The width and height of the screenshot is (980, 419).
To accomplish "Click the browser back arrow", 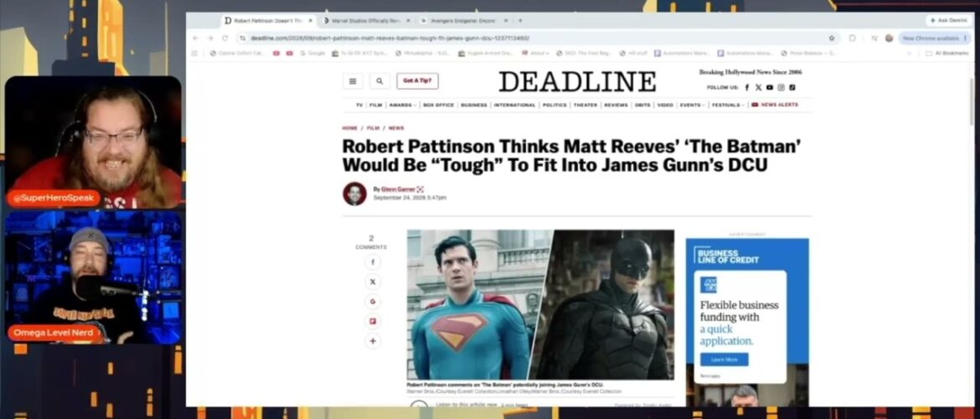I will coord(196,39).
